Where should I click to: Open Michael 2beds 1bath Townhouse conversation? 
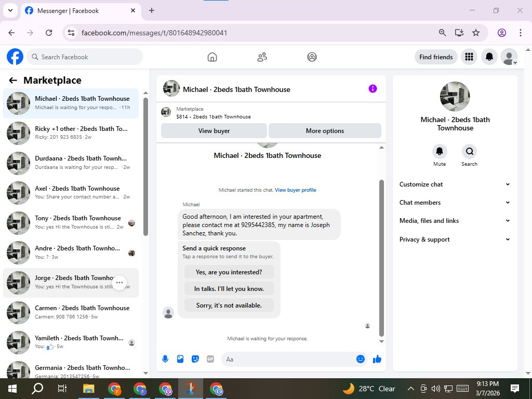pos(71,103)
